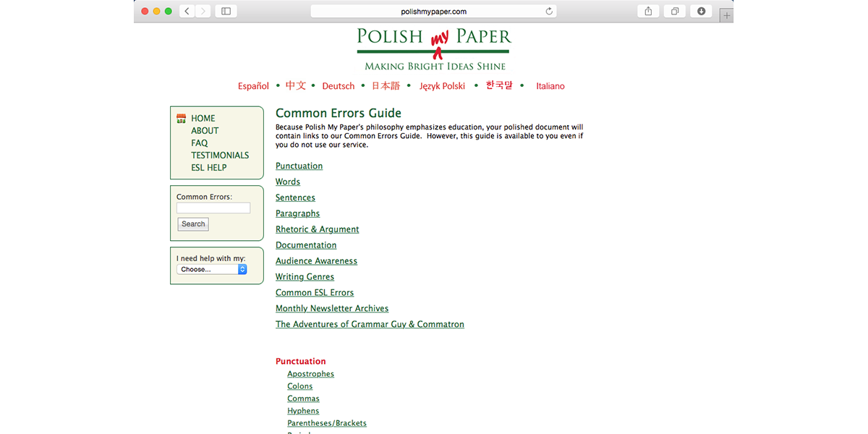This screenshot has width=868, height=434.
Task: Click the red Punctuation section heading
Action: click(x=301, y=362)
